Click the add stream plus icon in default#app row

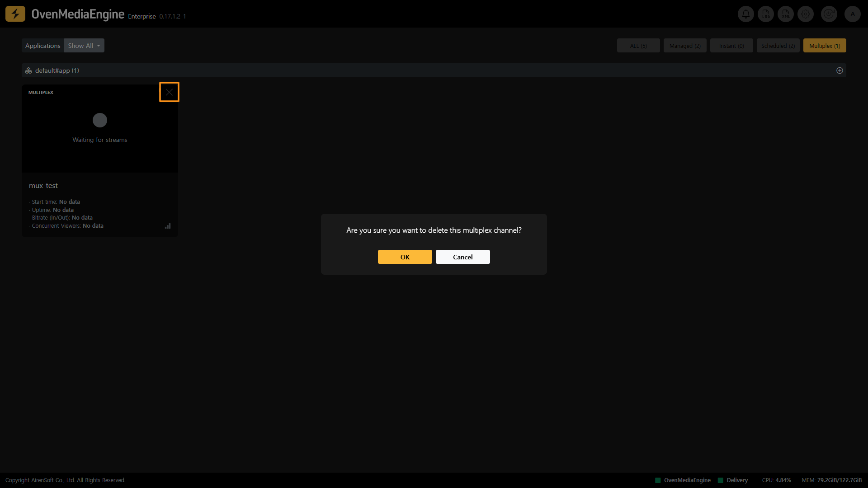pyautogui.click(x=840, y=70)
